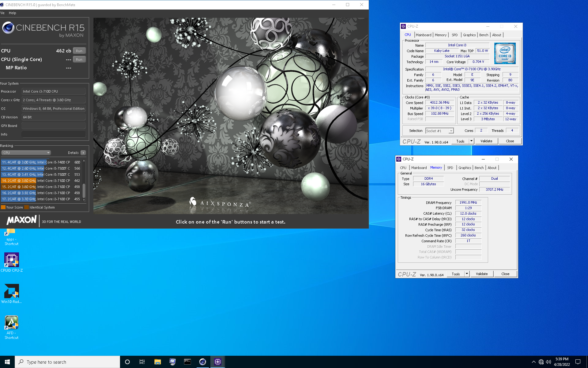588x368 pixels.
Task: Click CPU-Z app icon in lower window titlebar
Action: 399,159
